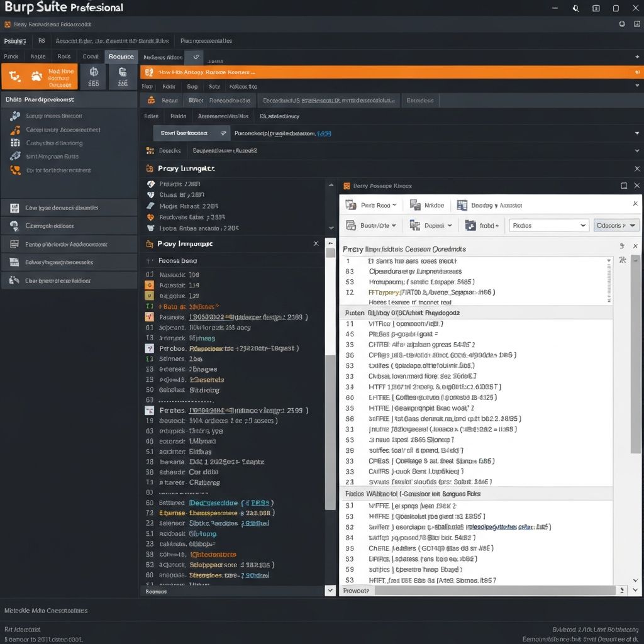Viewport: 644px width, 644px height.
Task: Open the Cdaccris dropdown button
Action: [x=616, y=225]
